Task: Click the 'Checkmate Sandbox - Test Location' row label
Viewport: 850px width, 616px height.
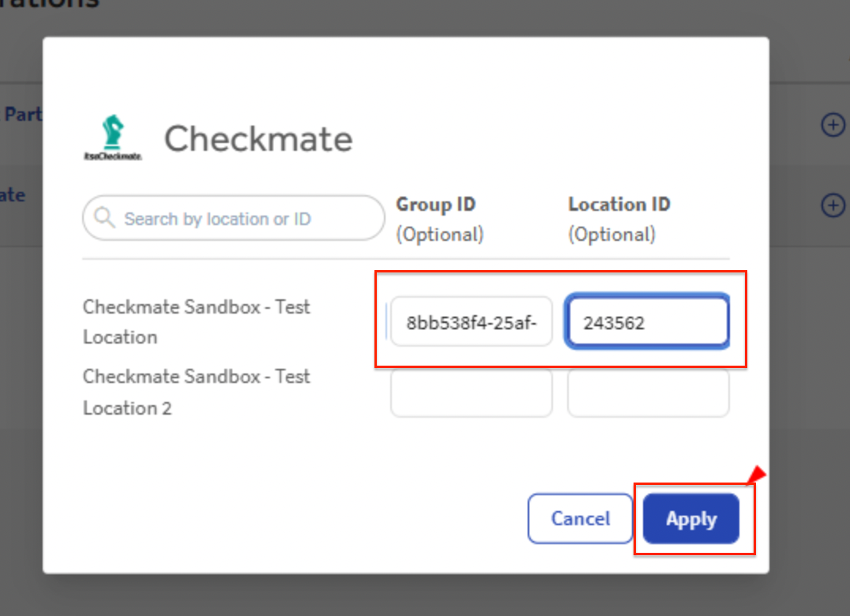Action: coord(196,321)
